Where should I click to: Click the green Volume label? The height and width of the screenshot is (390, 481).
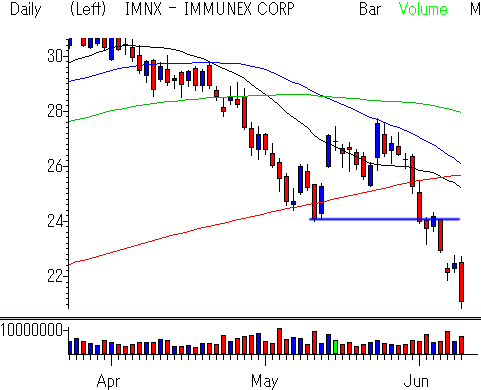point(423,9)
